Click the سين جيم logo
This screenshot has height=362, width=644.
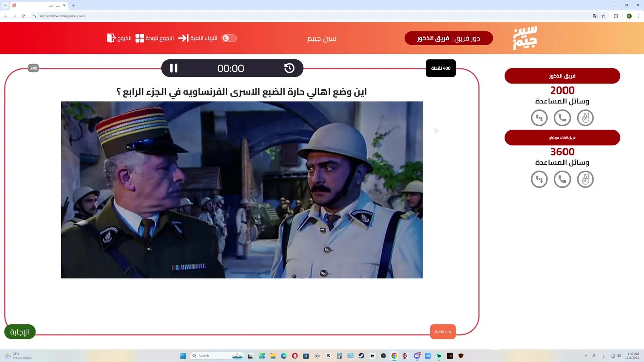(525, 38)
